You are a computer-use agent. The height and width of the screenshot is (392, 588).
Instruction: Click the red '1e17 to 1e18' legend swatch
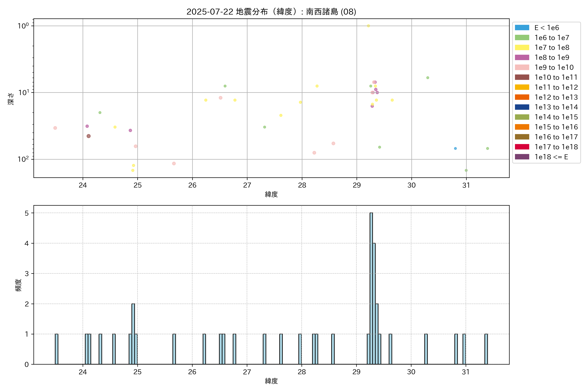tap(522, 147)
